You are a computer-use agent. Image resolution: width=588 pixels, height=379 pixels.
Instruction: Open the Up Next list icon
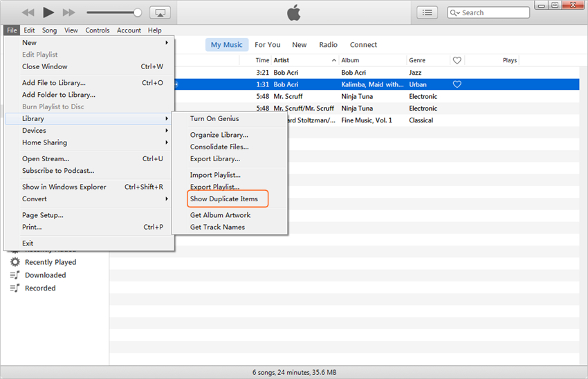point(428,12)
